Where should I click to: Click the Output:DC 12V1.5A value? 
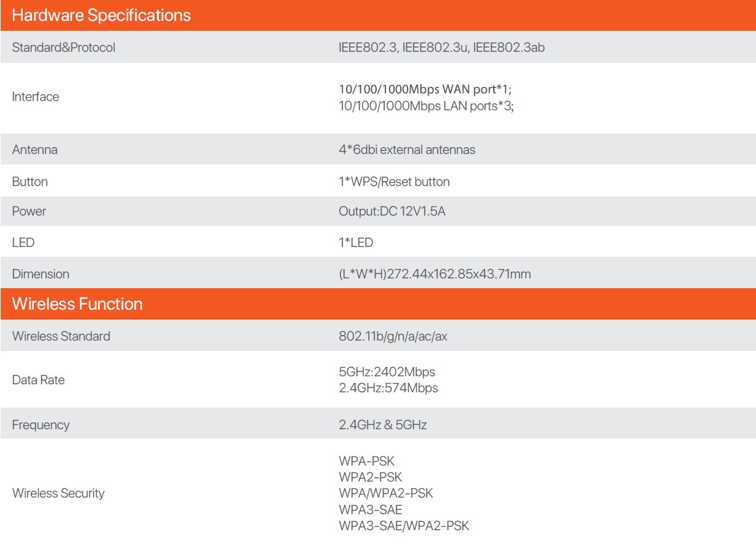click(x=392, y=211)
